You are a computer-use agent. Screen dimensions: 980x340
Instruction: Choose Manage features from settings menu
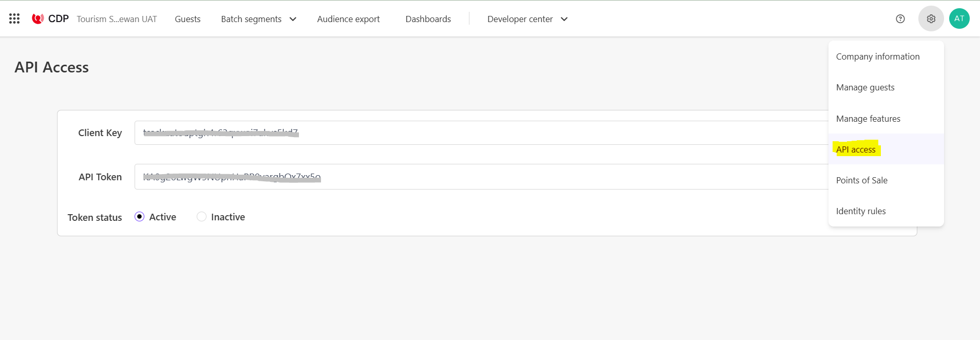coord(886,119)
